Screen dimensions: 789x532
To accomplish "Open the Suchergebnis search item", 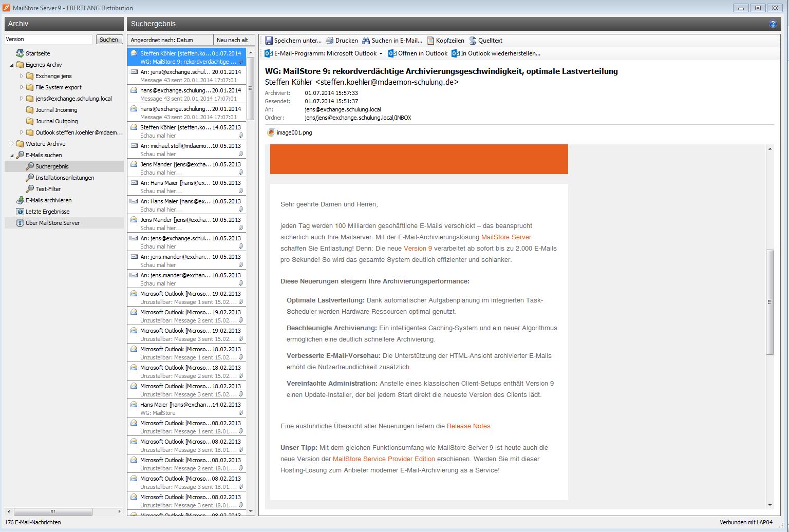I will pos(52,166).
